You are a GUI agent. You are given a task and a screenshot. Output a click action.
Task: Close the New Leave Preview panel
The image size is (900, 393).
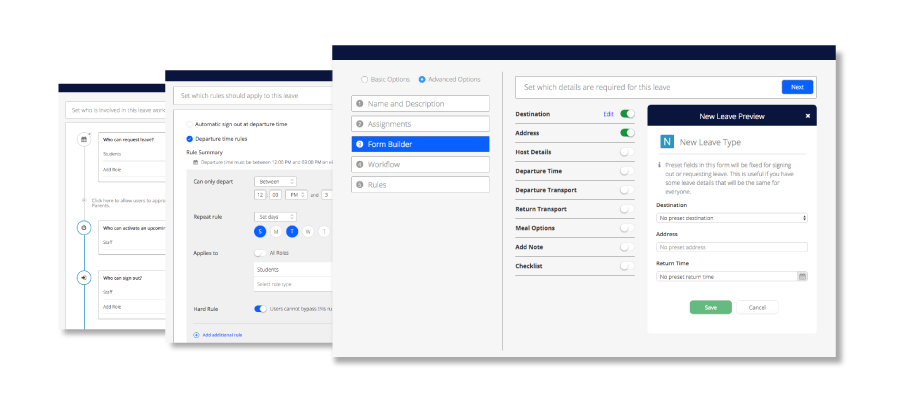click(x=808, y=116)
